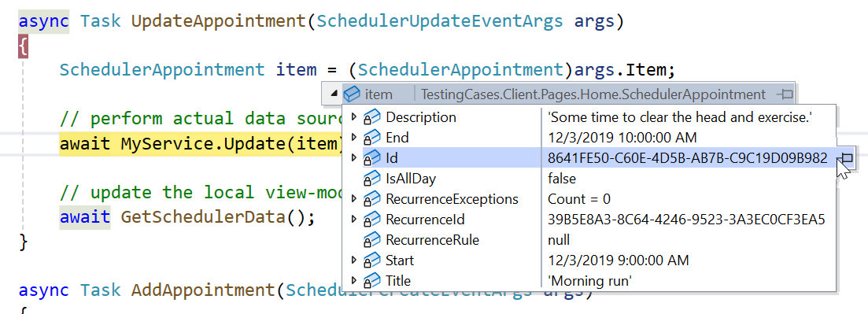Toggle code folding at UpdateAppointment brace
Screen dimensions: 868x314
point(23,47)
